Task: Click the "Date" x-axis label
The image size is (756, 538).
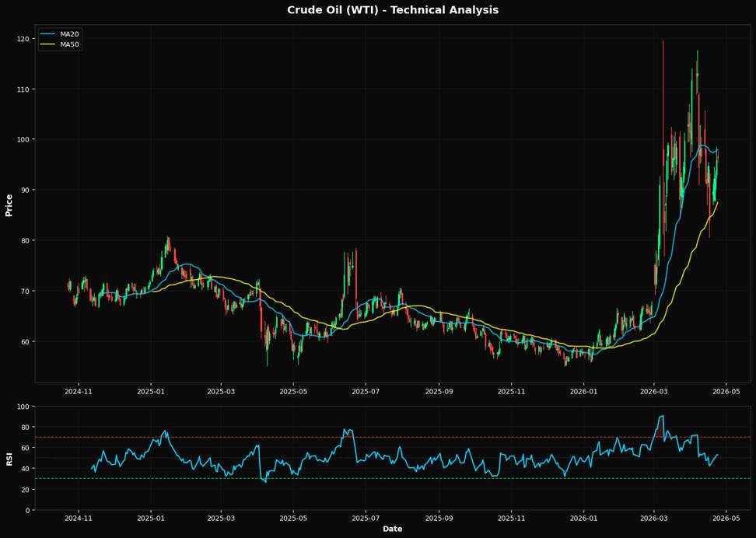Action: pos(393,529)
